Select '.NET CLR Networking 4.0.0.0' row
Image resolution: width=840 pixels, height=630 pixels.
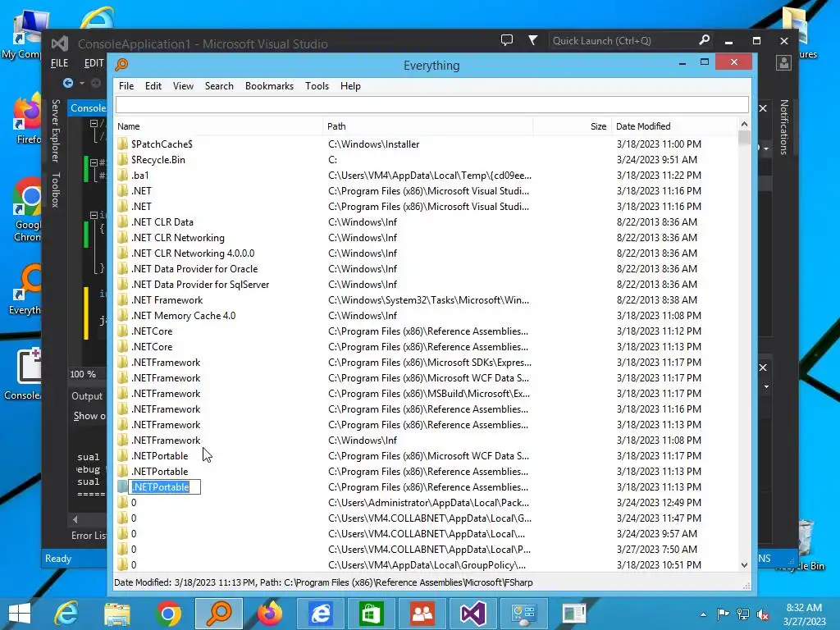(426, 253)
